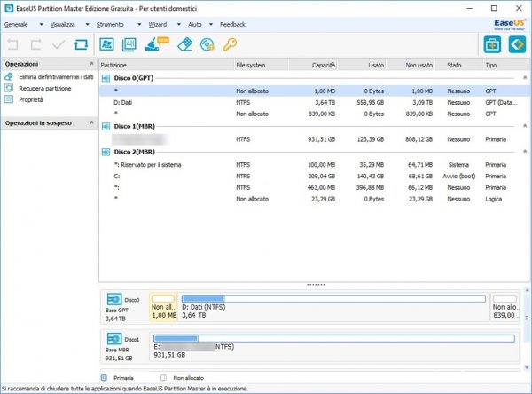
Task: Sort by Partizione column header
Action: point(167,65)
